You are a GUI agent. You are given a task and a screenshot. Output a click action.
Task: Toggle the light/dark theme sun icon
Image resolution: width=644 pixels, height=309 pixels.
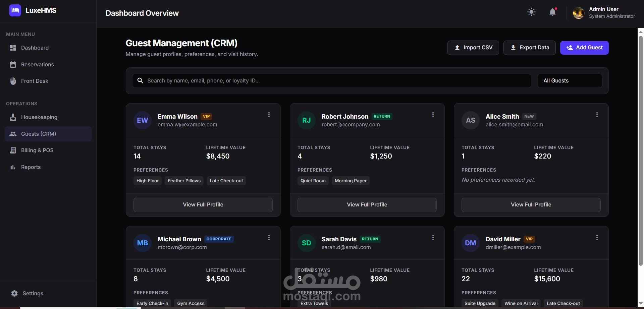[x=531, y=12]
